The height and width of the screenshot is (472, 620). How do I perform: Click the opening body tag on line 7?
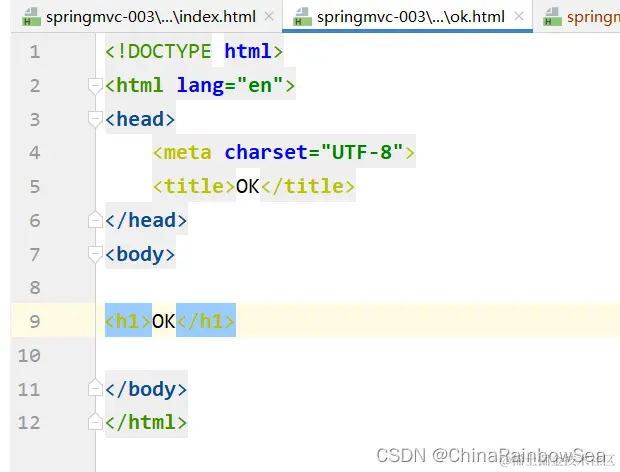pos(140,254)
